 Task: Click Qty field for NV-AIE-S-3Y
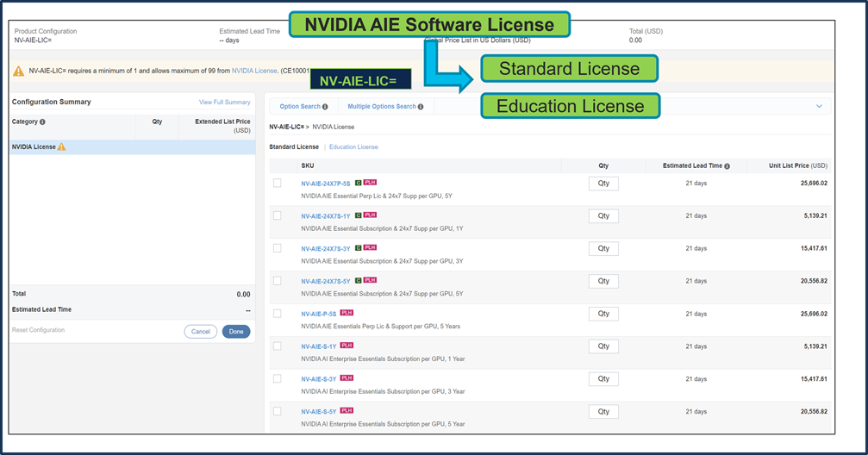(x=603, y=379)
